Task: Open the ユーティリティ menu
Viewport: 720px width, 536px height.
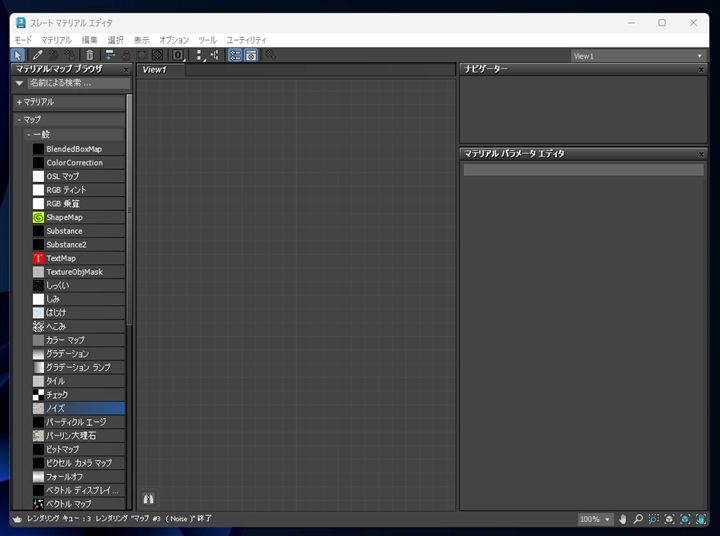Action: (x=247, y=40)
